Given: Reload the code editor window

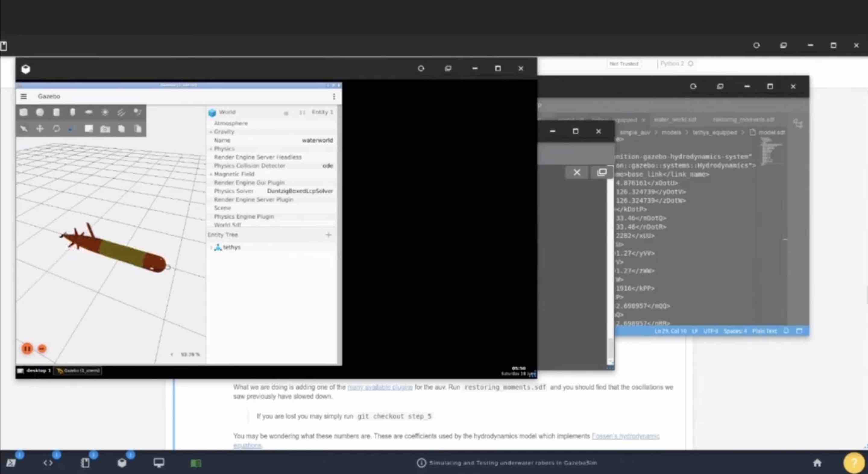Looking at the screenshot, I should click(693, 86).
